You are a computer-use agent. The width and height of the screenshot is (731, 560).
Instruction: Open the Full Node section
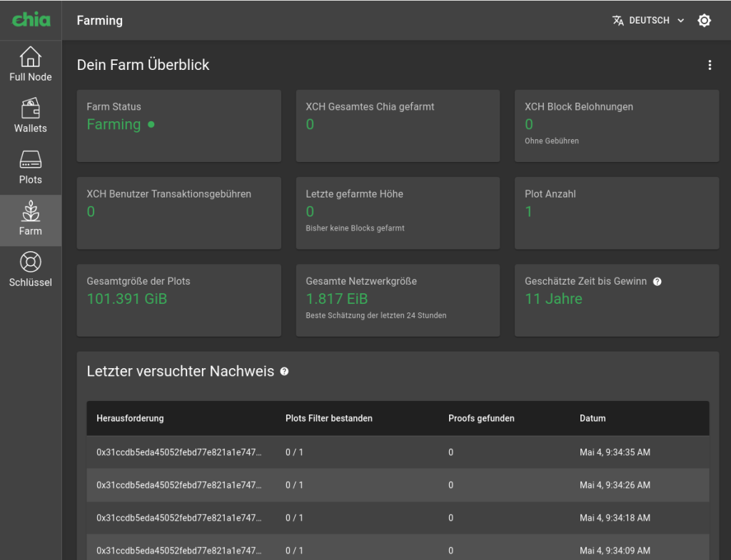(x=31, y=63)
